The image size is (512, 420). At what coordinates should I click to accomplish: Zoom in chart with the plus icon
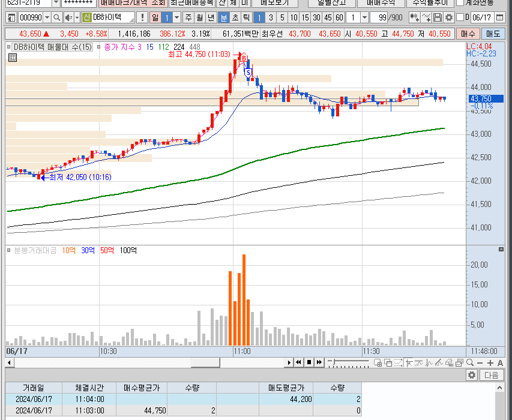point(490,363)
